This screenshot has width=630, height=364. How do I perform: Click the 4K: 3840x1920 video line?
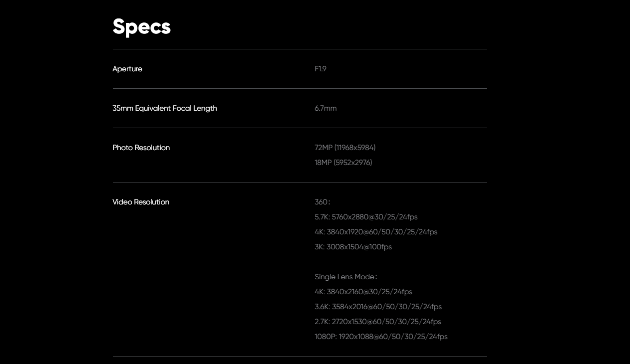point(375,232)
